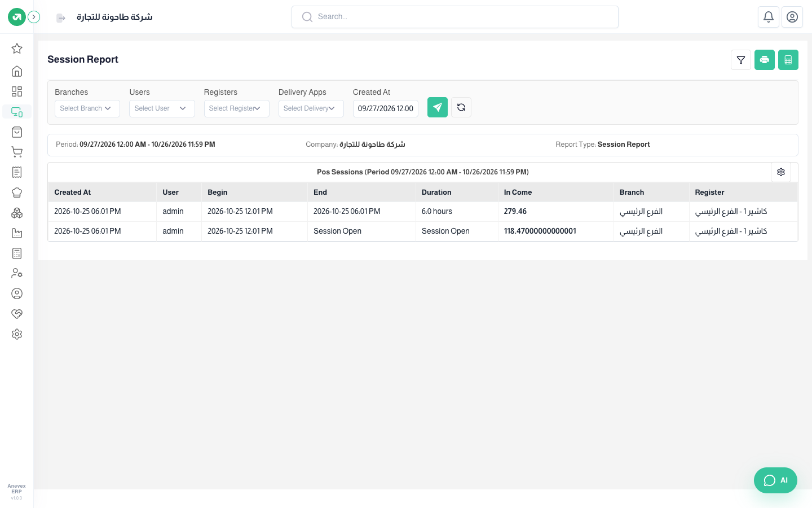Click the Created At date field
This screenshot has width=812, height=508.
(386, 108)
